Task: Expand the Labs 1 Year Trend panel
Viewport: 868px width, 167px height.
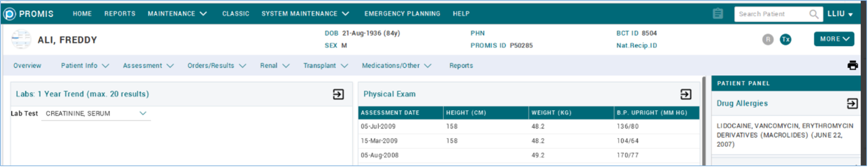Action: 338,94
